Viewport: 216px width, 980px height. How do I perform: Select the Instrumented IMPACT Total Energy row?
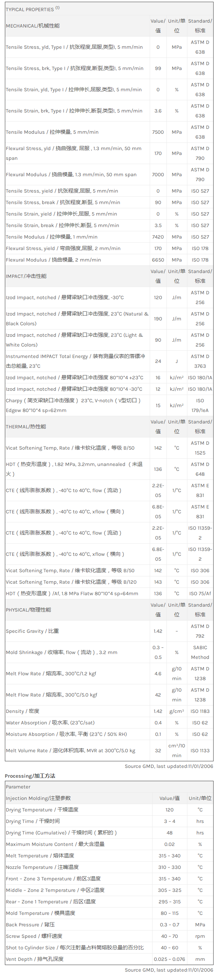(75, 361)
